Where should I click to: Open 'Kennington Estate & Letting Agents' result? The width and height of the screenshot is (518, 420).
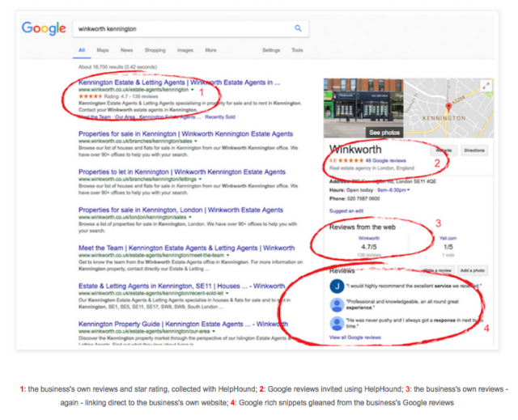pyautogui.click(x=179, y=83)
